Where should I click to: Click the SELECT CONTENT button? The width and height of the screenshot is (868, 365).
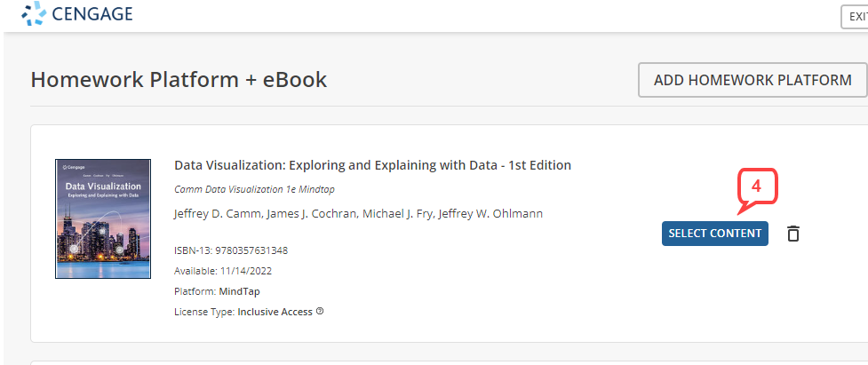click(x=714, y=234)
